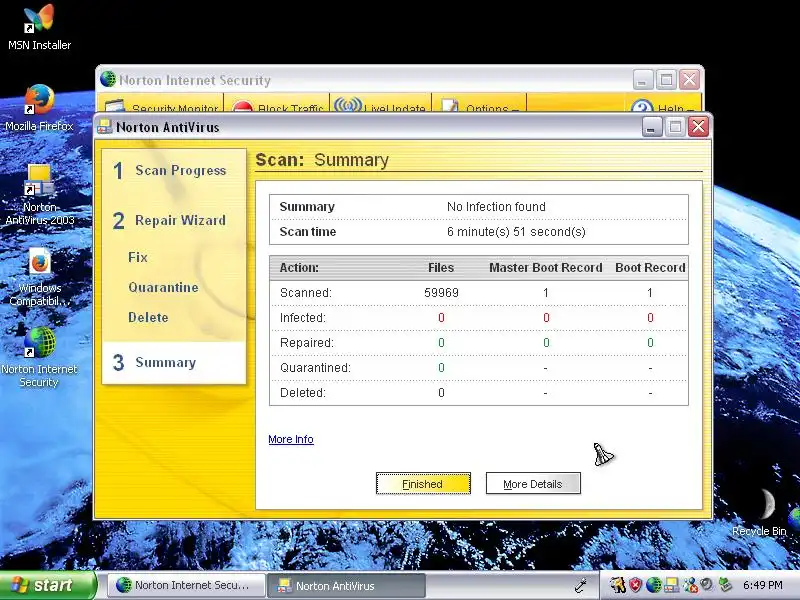800x600 pixels.
Task: Click the Norton Internet Security globe title icon
Action: (108, 79)
